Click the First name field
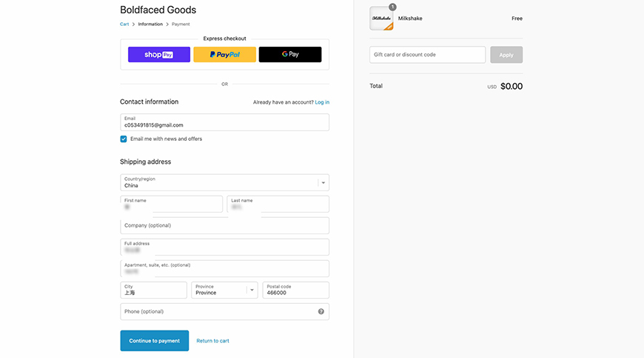 pos(171,204)
